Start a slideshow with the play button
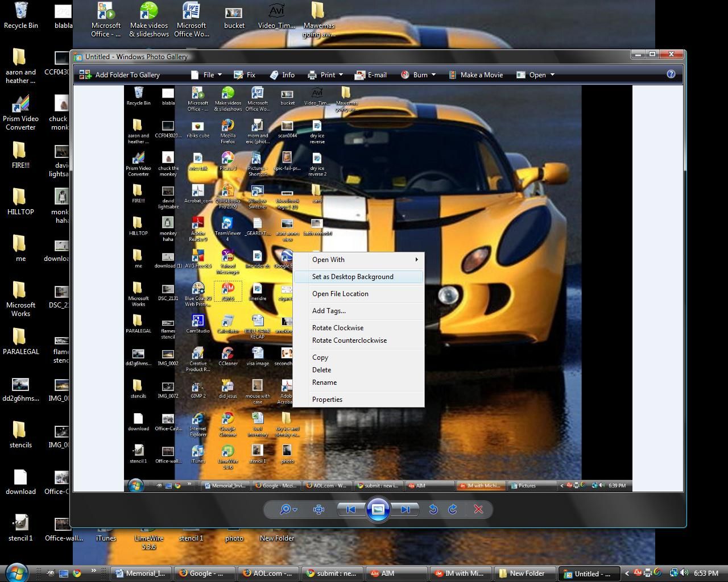 click(377, 509)
